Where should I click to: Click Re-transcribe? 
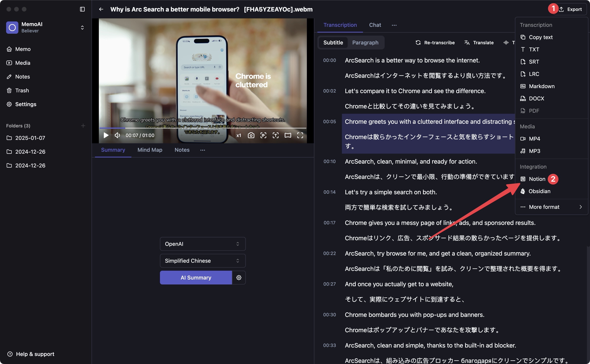tap(435, 43)
